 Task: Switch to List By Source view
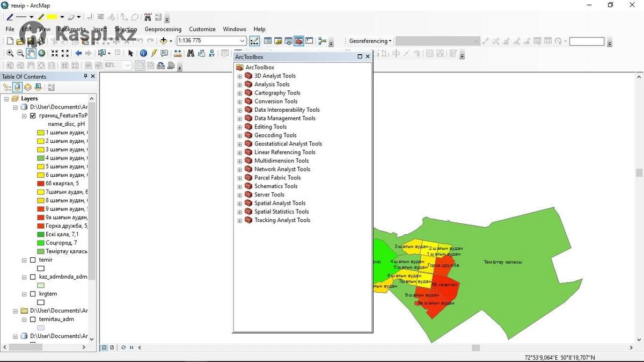coord(18,87)
